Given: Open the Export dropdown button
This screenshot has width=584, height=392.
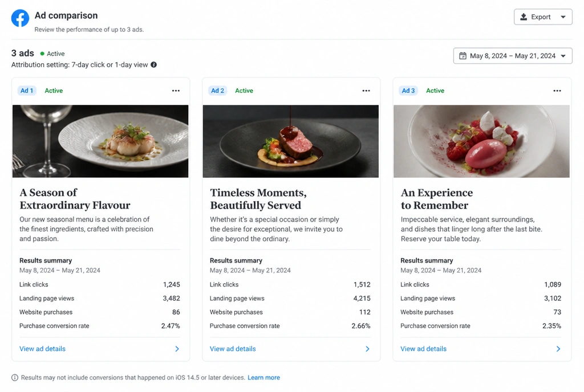Looking at the screenshot, I should [543, 17].
